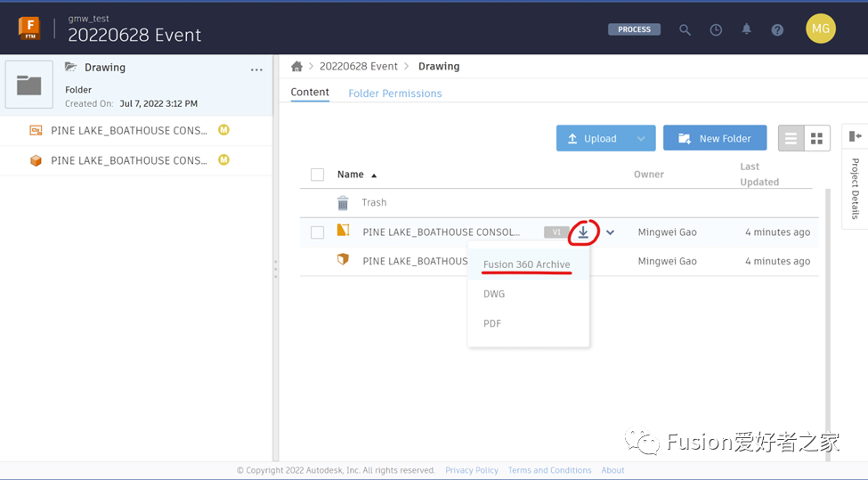Click the Drawing breadcrumb label
Viewport: 868px width, 480px height.
tap(439, 67)
